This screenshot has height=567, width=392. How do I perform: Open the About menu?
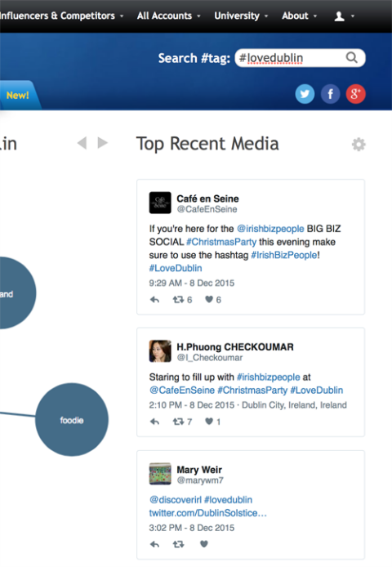click(299, 16)
